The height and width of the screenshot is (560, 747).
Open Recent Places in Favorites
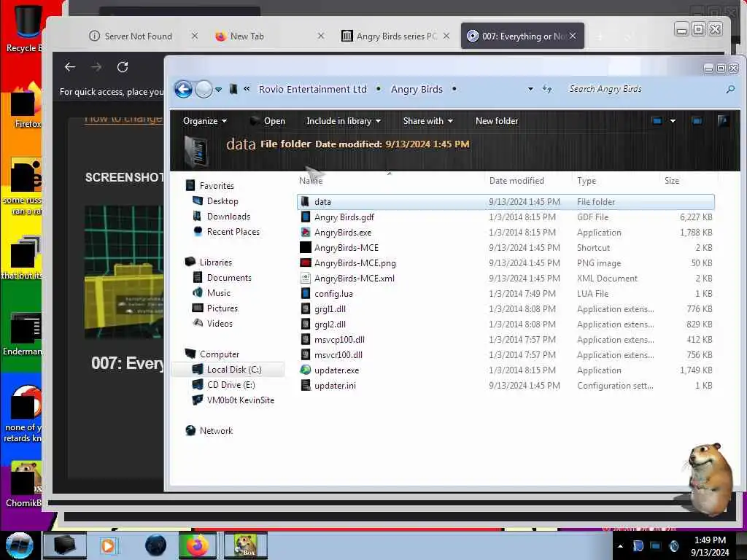click(x=233, y=231)
